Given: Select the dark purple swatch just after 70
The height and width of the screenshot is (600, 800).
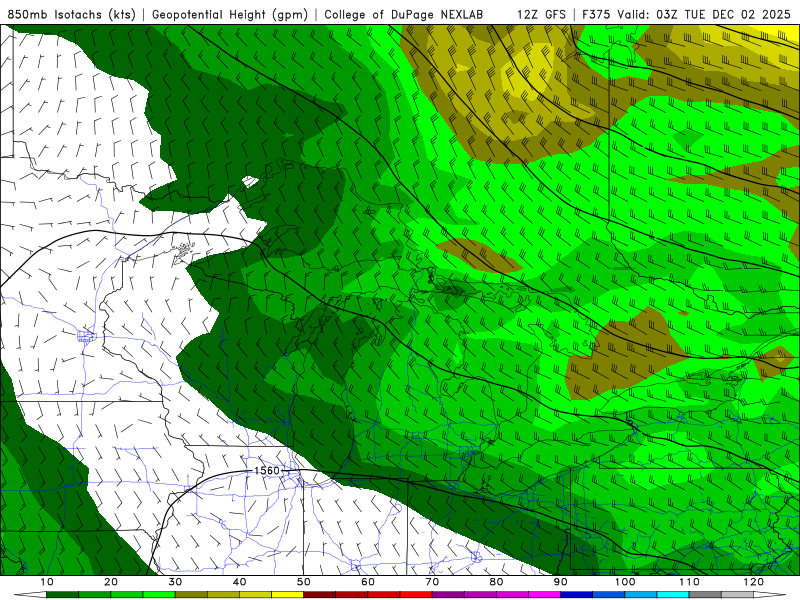Looking at the screenshot, I should coord(448,595).
